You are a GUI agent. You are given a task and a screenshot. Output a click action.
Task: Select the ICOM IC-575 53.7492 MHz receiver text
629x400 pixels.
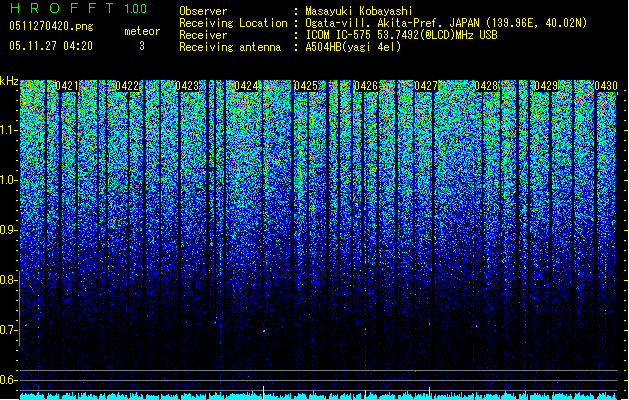402,35
